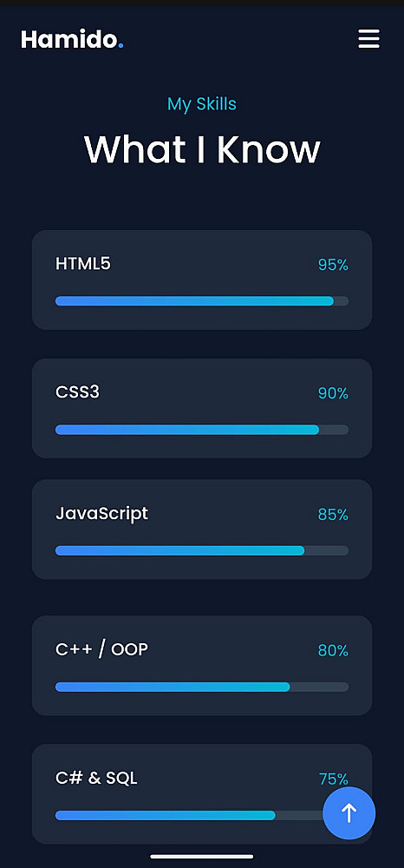The height and width of the screenshot is (868, 404).
Task: Click the CSS3 progress bar
Action: (x=202, y=430)
